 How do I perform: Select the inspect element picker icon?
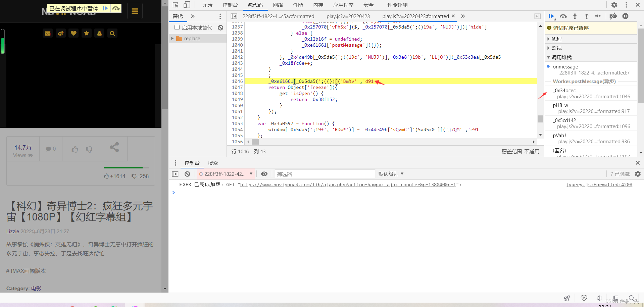(176, 5)
